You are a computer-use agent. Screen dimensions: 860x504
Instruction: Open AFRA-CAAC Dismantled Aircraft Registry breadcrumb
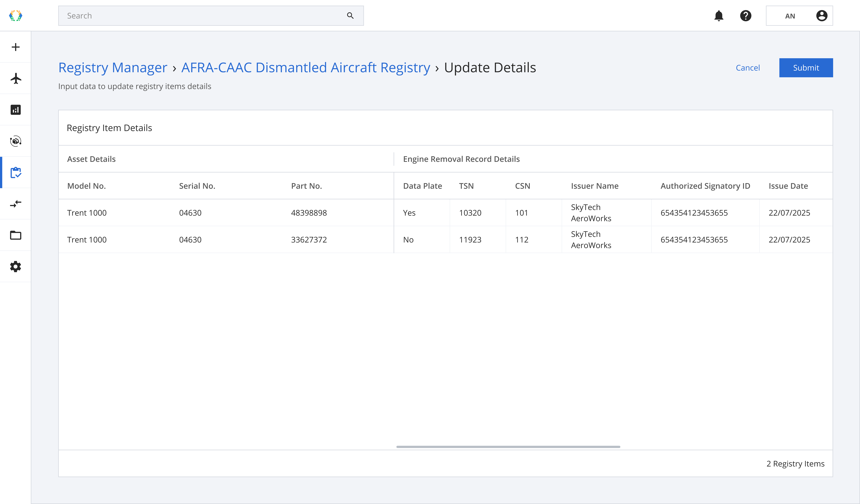point(305,68)
